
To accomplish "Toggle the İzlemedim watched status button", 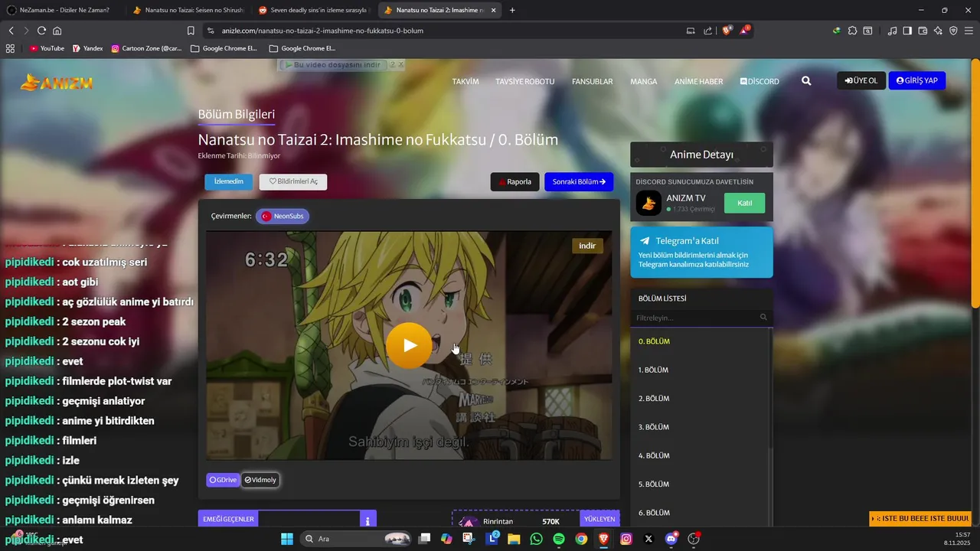I will (x=228, y=181).
